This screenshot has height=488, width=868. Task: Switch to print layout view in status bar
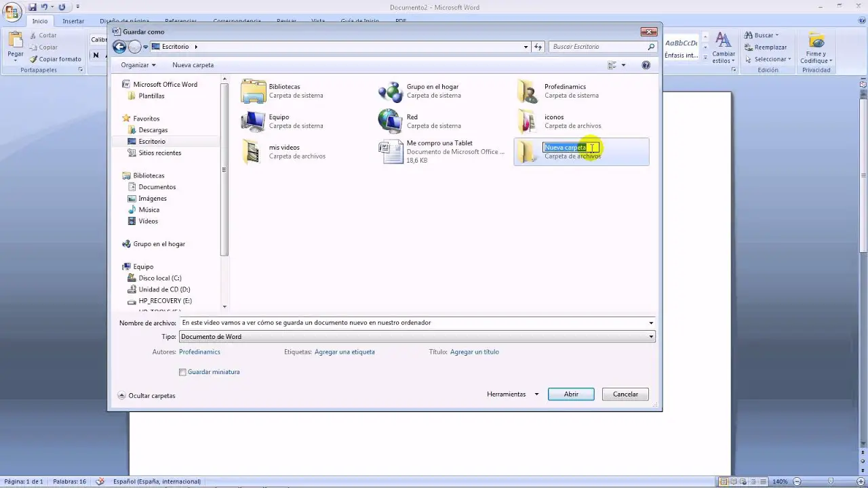coord(724,481)
